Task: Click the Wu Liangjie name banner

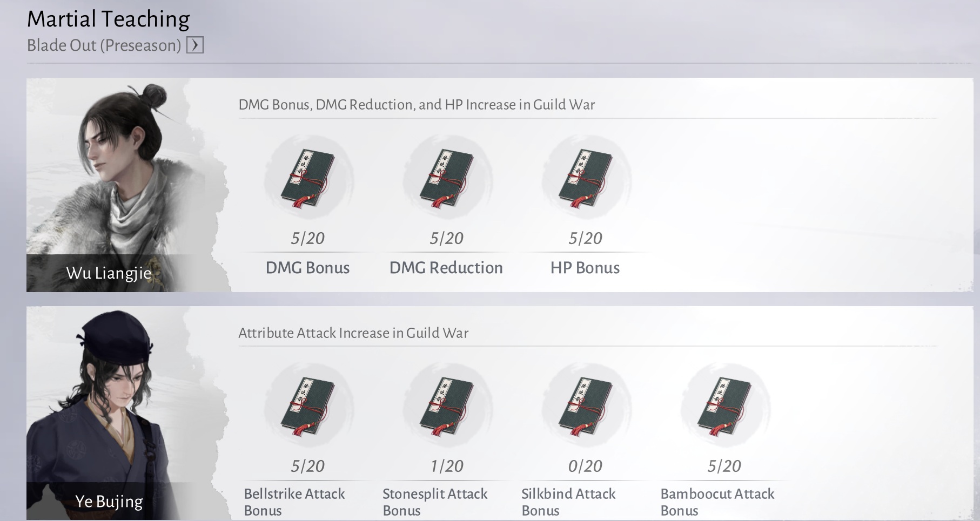Action: 109,273
